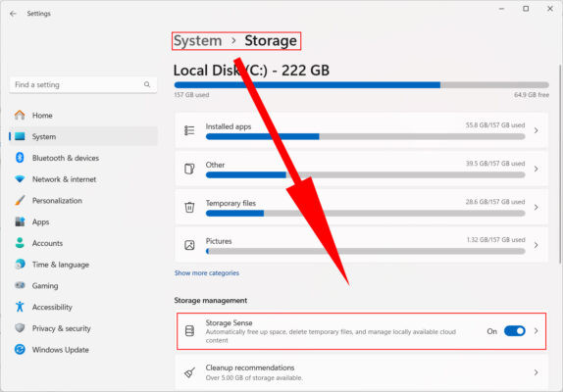Click Show more categories link
Image resolution: width=563 pixels, height=392 pixels.
(207, 272)
